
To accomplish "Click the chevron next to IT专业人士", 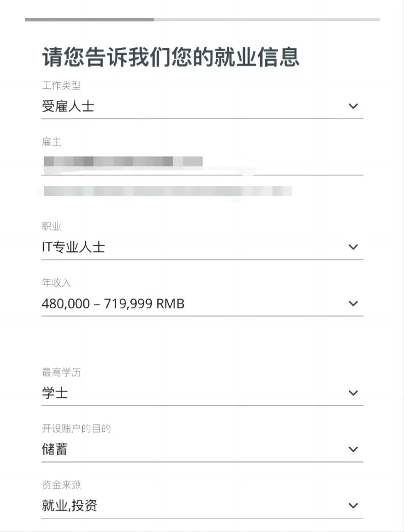I will point(353,247).
